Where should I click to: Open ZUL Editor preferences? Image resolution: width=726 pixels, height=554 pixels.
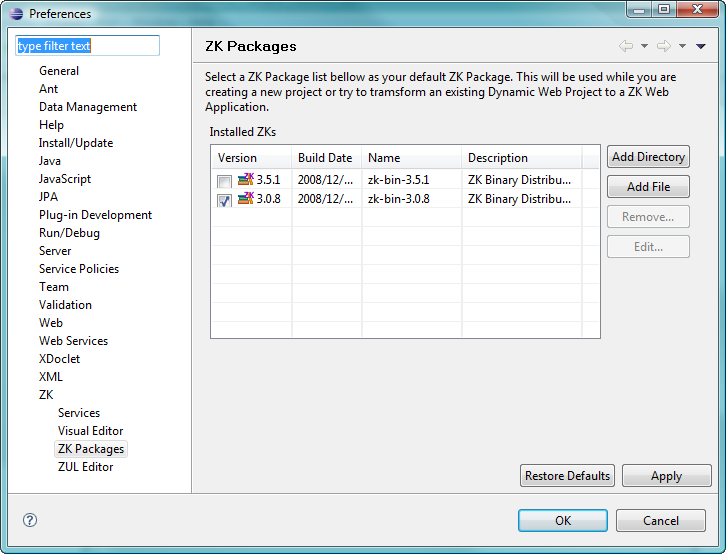pyautogui.click(x=86, y=467)
